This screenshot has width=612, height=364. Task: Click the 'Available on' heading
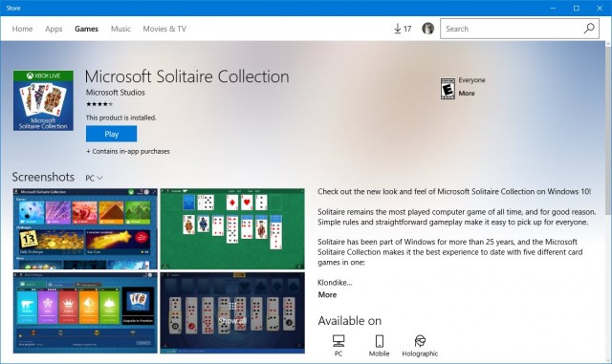tap(349, 321)
